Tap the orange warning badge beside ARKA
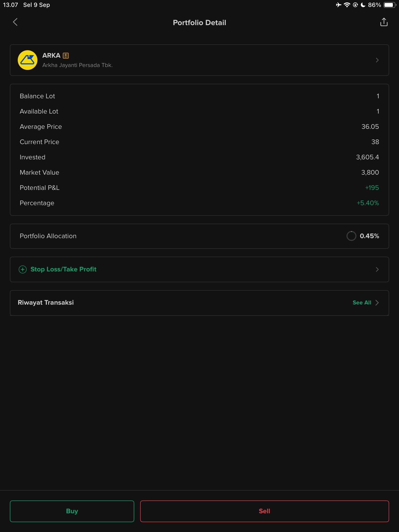 point(66,56)
